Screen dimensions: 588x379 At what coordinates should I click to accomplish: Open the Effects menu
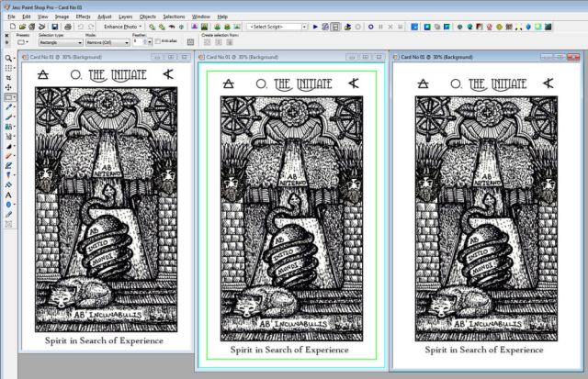[84, 17]
